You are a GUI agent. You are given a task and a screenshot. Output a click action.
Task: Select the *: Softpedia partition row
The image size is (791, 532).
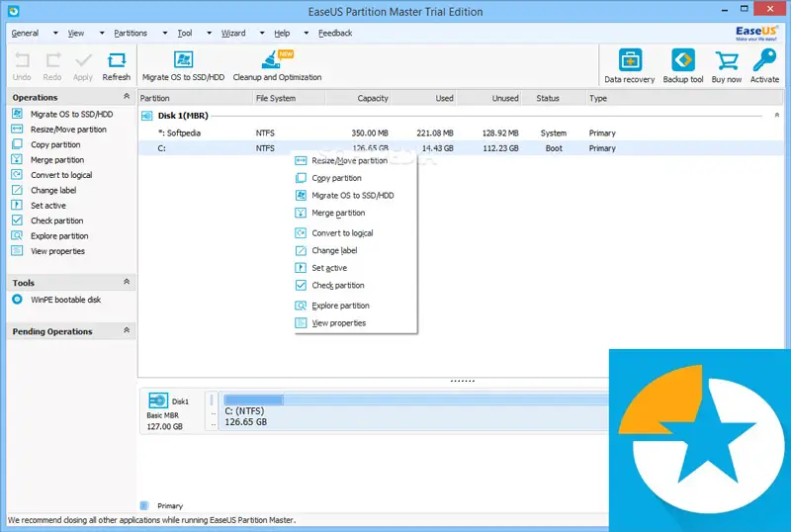(x=461, y=133)
